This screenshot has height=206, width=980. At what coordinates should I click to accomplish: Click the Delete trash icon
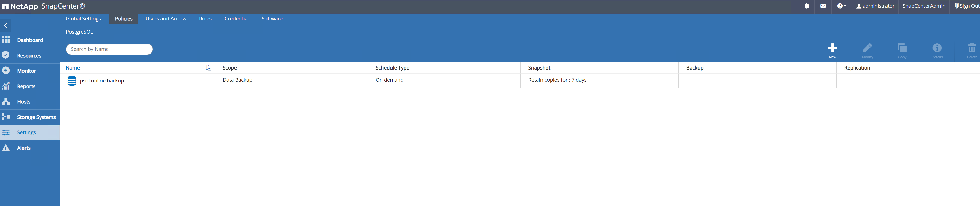click(x=972, y=48)
